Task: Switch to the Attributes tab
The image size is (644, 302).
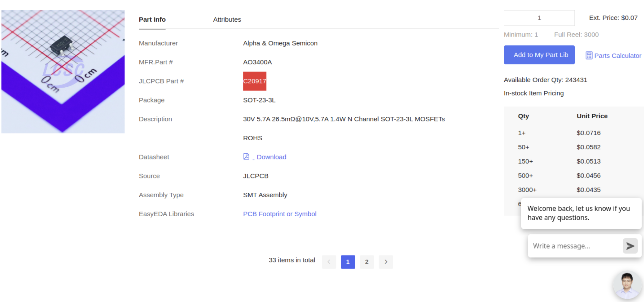Action: coord(227,19)
